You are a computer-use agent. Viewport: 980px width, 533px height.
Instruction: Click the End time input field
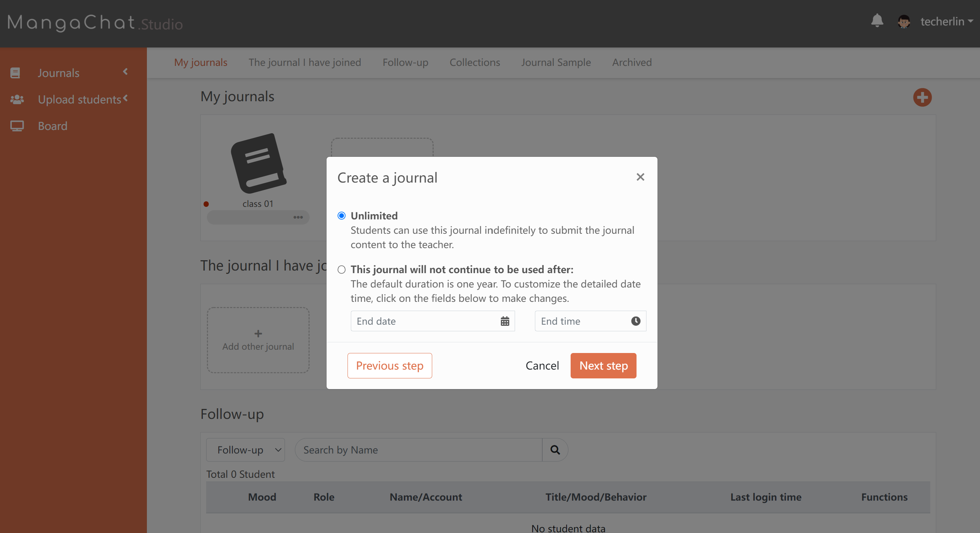tap(590, 321)
